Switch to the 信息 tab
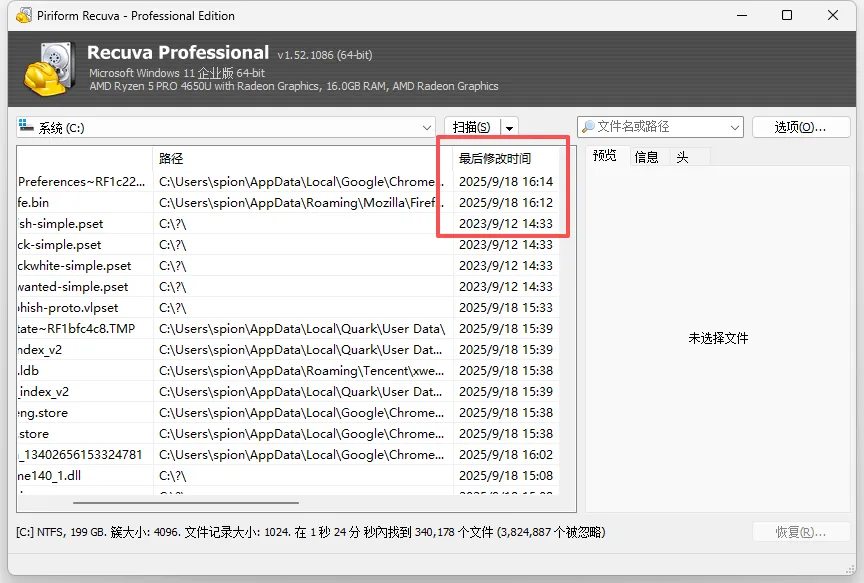 pyautogui.click(x=646, y=158)
